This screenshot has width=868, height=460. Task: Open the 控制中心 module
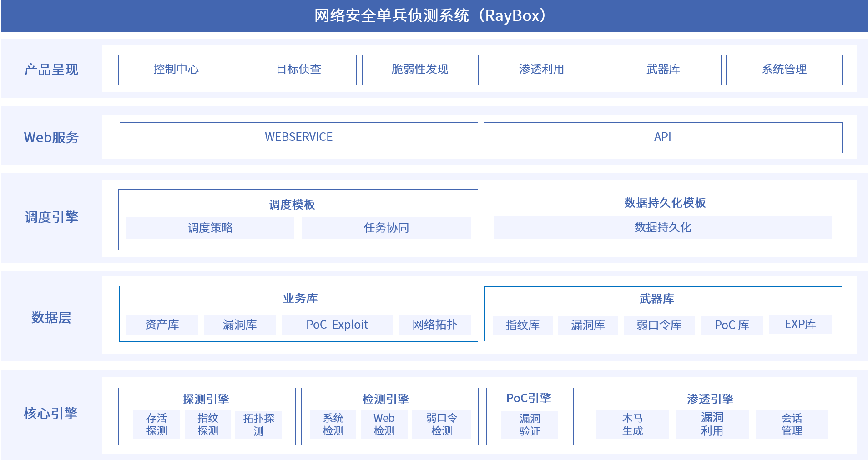pyautogui.click(x=176, y=70)
